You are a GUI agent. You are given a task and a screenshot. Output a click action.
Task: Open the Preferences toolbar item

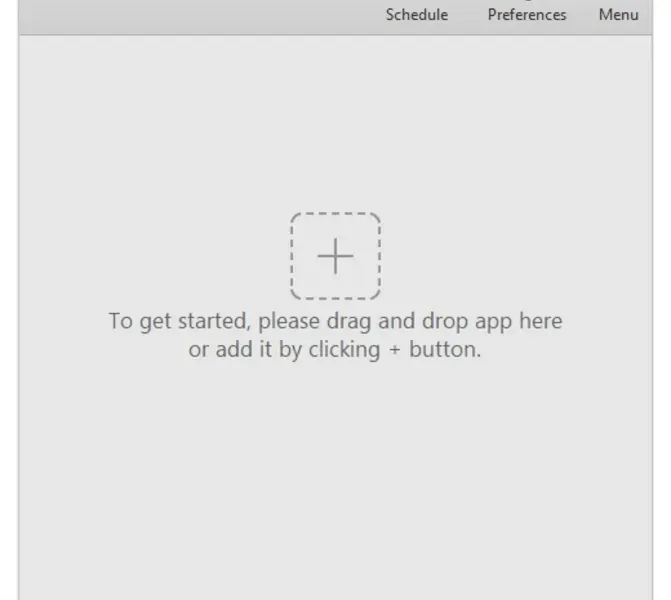[x=527, y=15]
